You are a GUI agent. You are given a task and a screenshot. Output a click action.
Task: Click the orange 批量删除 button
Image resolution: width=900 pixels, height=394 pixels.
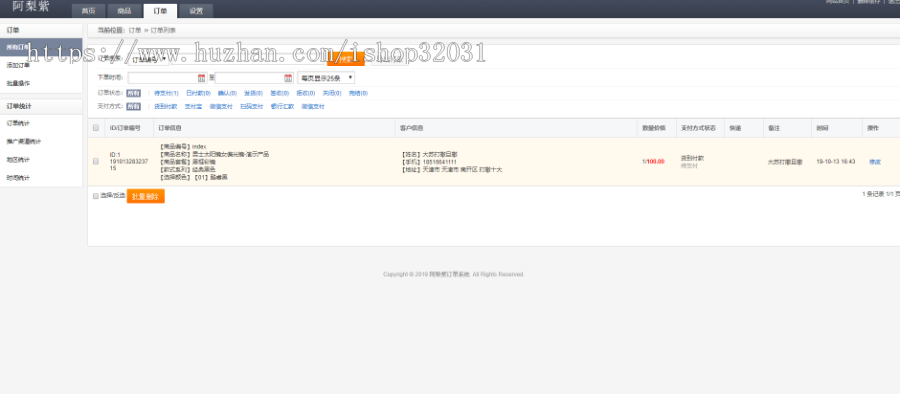[146, 196]
